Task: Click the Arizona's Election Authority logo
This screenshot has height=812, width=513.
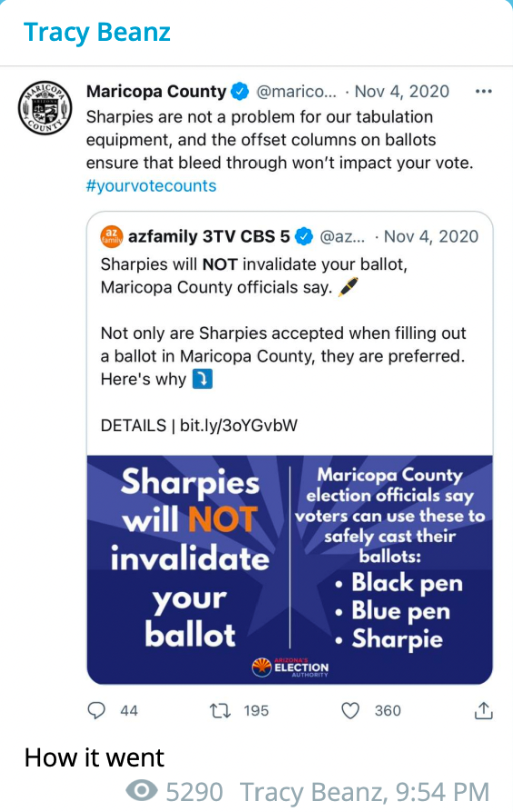Action: (290, 667)
